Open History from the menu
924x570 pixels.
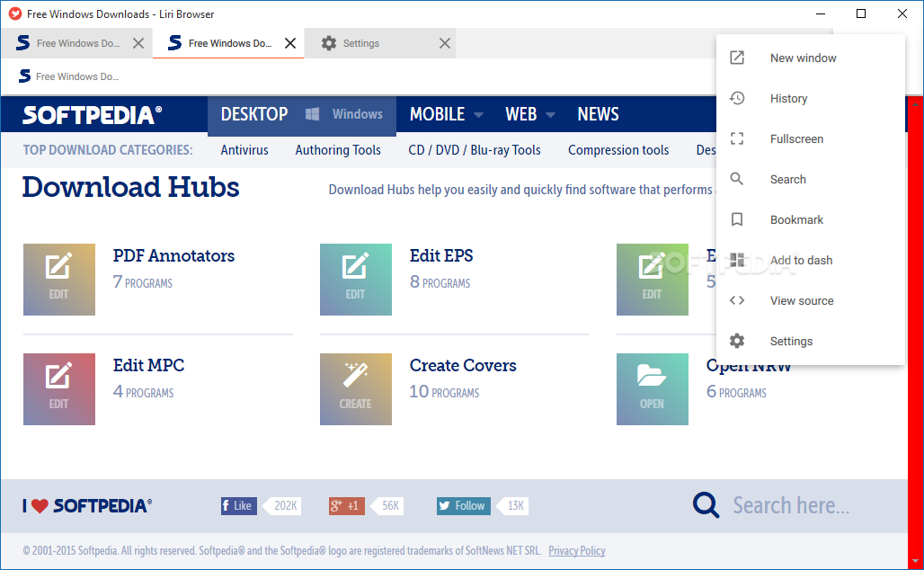click(x=811, y=98)
